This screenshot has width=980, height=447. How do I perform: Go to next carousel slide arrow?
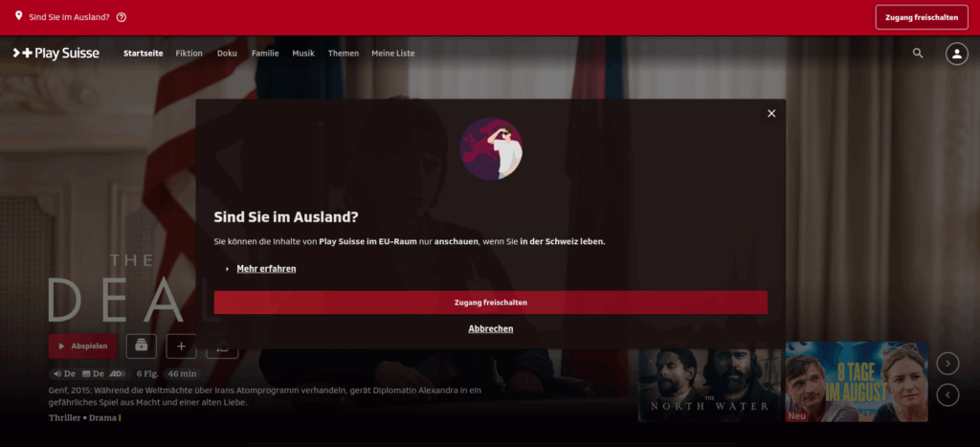click(x=947, y=363)
